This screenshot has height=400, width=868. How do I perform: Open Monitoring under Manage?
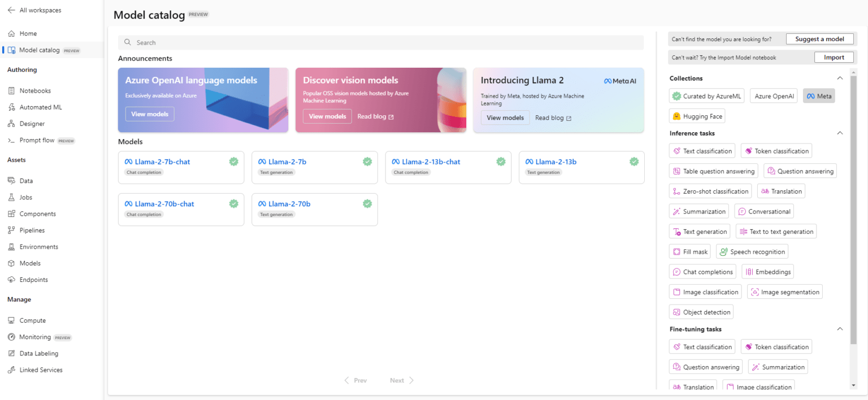(36, 337)
